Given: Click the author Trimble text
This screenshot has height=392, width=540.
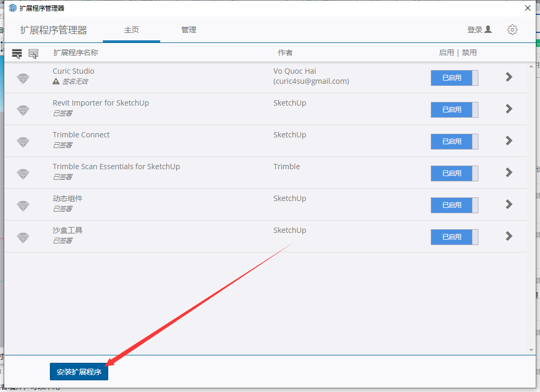Looking at the screenshot, I should click(286, 167).
